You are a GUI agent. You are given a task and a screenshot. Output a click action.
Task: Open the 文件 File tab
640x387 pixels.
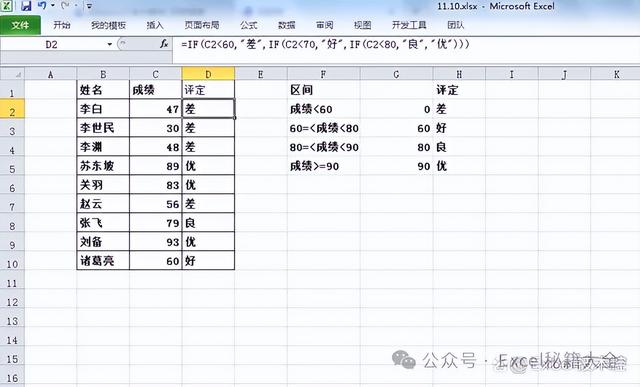[x=20, y=25]
